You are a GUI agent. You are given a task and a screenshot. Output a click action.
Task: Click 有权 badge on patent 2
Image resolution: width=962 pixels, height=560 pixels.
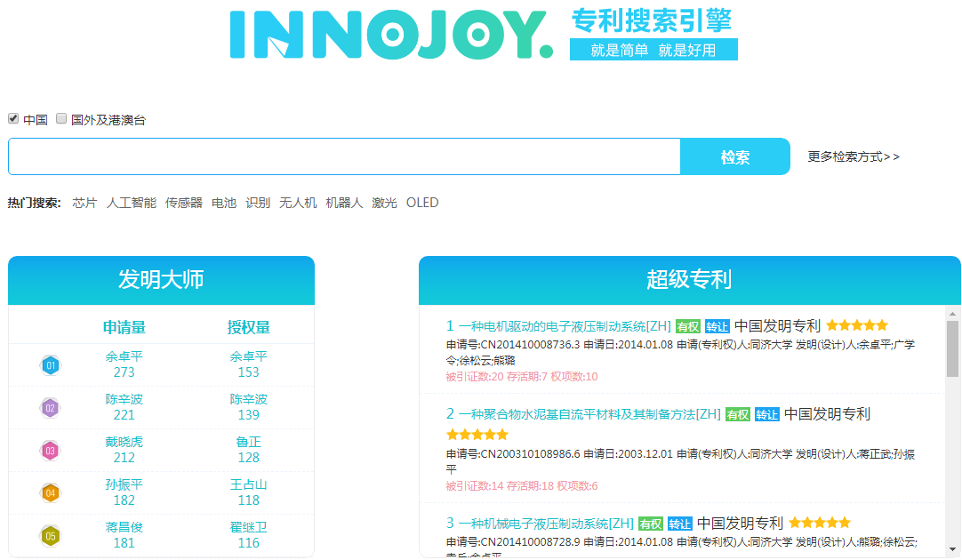coord(737,415)
